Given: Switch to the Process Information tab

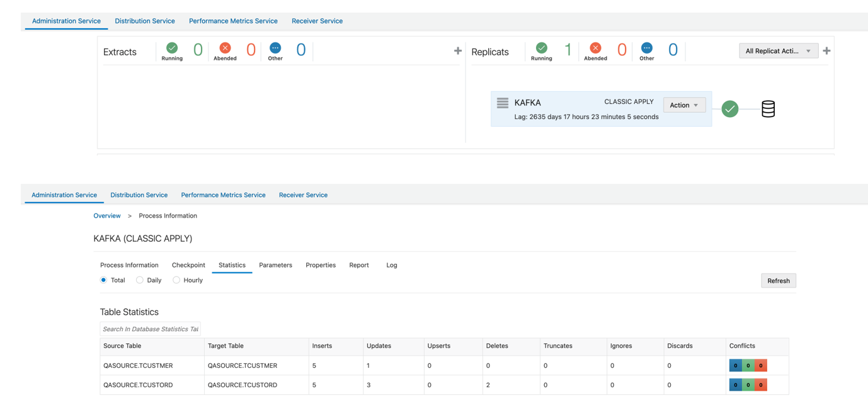Looking at the screenshot, I should tap(129, 265).
